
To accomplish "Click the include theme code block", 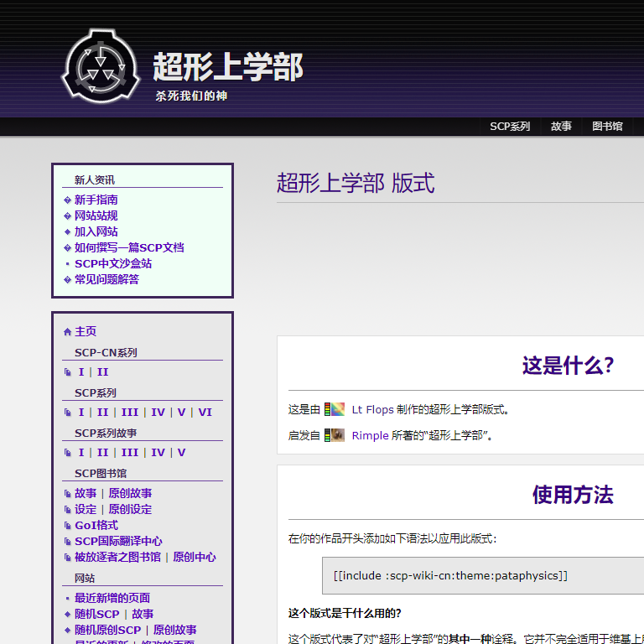I will tap(482, 575).
